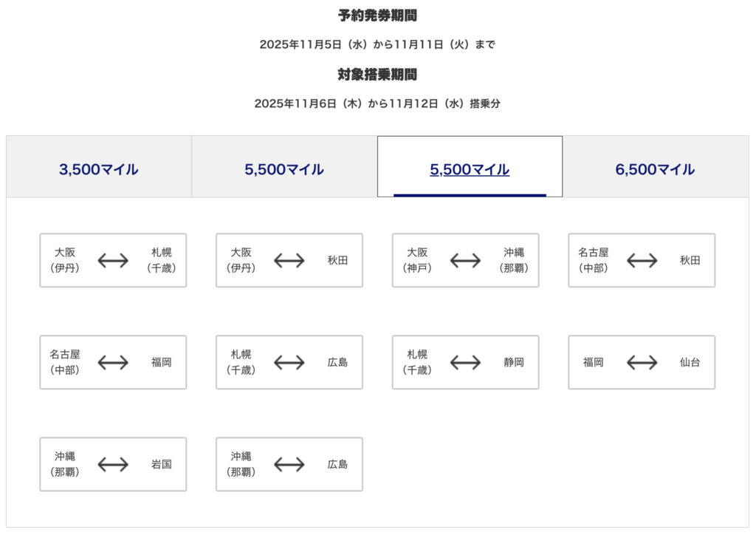The image size is (756, 535).
Task: Click the arrow icon in 大阪(伊丹)–秋田 route
Action: click(x=289, y=261)
